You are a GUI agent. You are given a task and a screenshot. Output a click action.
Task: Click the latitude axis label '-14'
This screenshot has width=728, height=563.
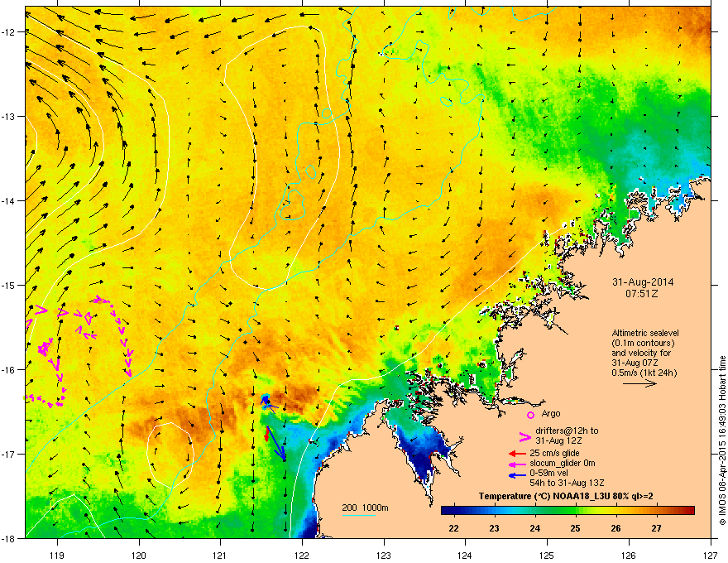click(x=8, y=201)
